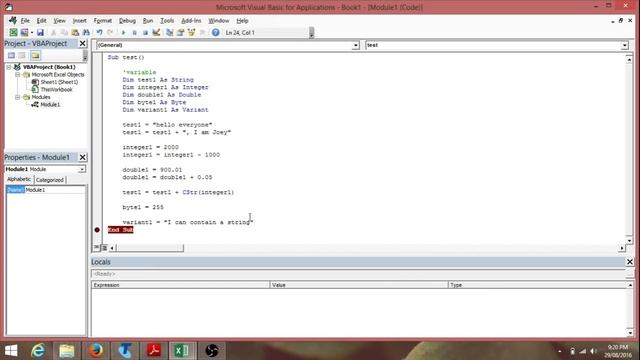Open the toolbar options overflow arrow

pos(311,33)
